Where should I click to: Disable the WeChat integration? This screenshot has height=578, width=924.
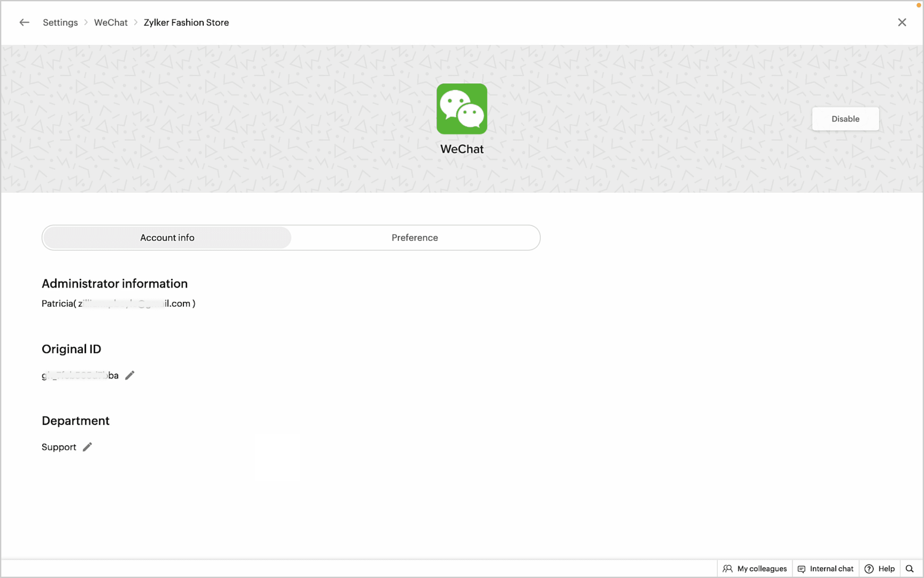pyautogui.click(x=845, y=119)
